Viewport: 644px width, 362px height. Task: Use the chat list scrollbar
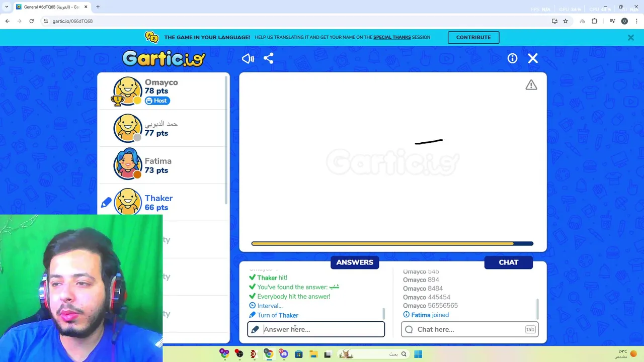pyautogui.click(x=537, y=309)
